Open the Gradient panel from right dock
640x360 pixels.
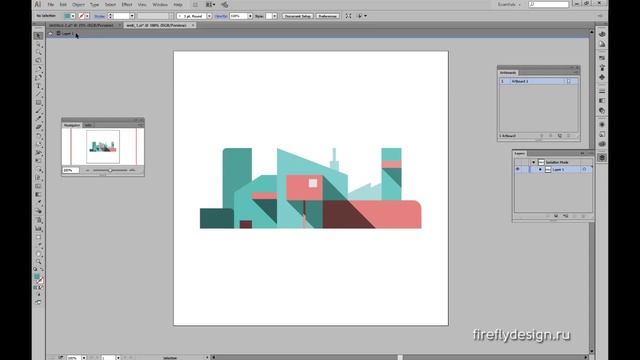coord(602,100)
